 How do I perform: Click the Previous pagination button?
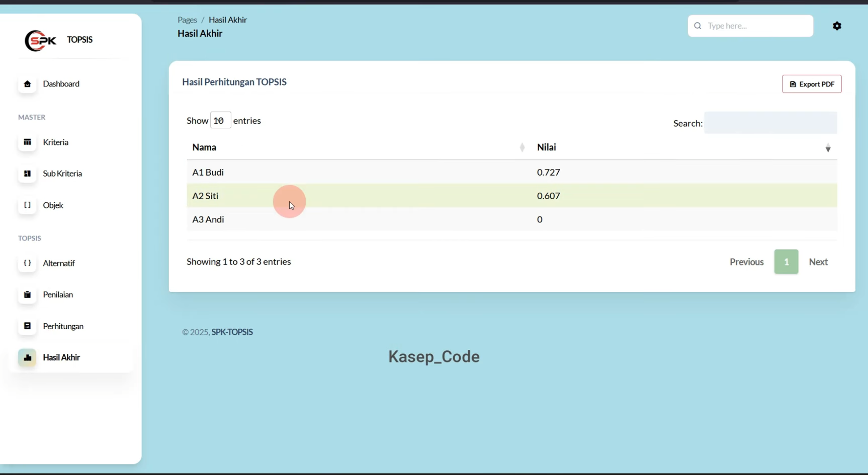click(x=747, y=262)
